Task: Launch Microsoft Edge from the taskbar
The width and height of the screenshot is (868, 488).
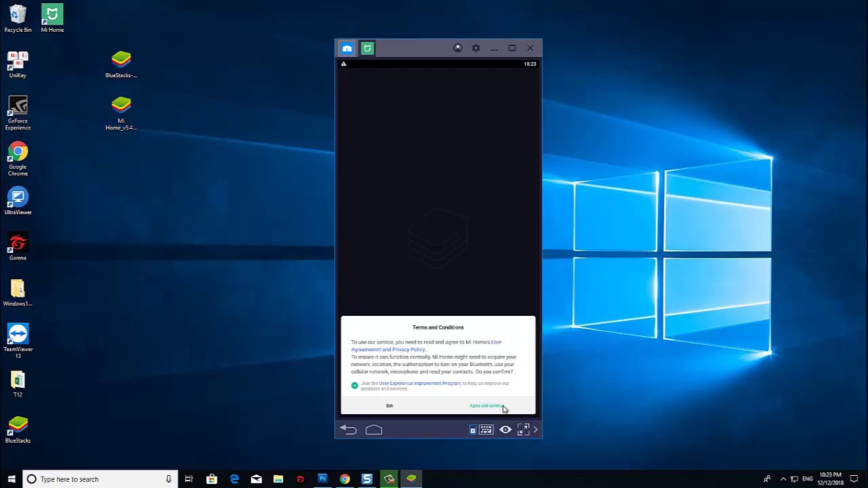Action: (234, 479)
